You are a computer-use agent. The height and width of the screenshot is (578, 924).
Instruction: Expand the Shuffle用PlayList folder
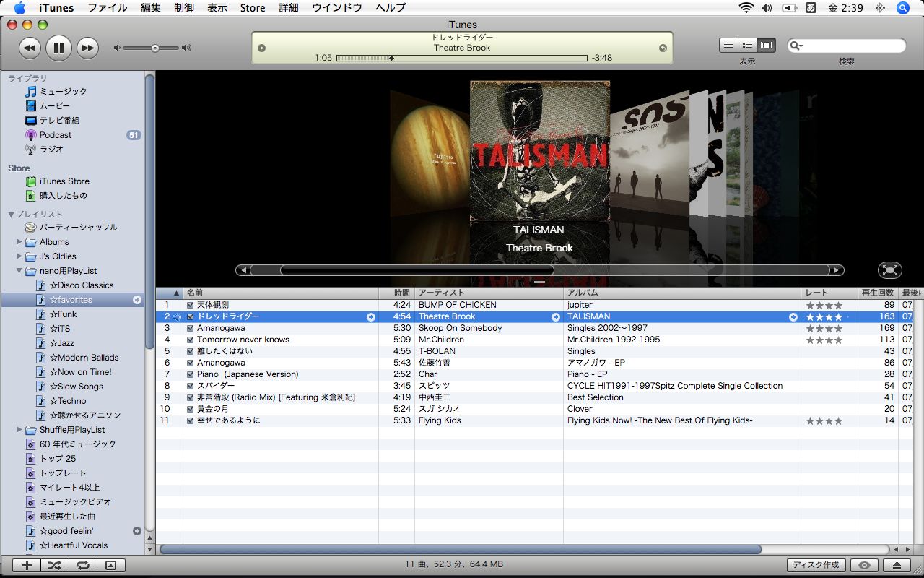pos(19,430)
